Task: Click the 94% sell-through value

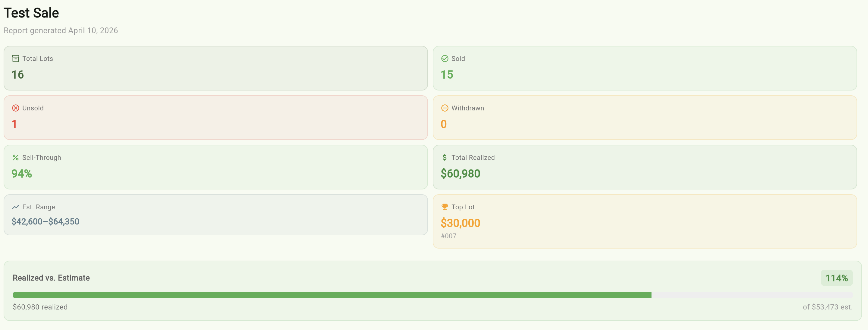Action: (x=22, y=174)
